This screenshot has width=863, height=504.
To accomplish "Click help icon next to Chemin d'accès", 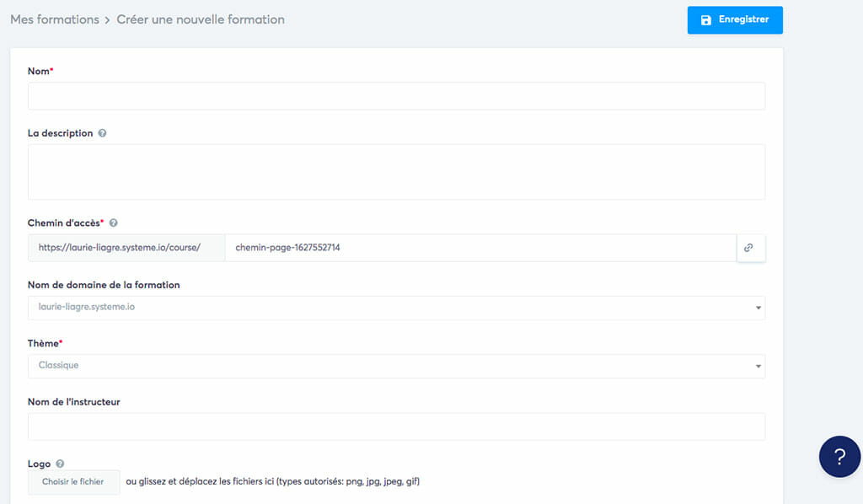I will pos(113,223).
